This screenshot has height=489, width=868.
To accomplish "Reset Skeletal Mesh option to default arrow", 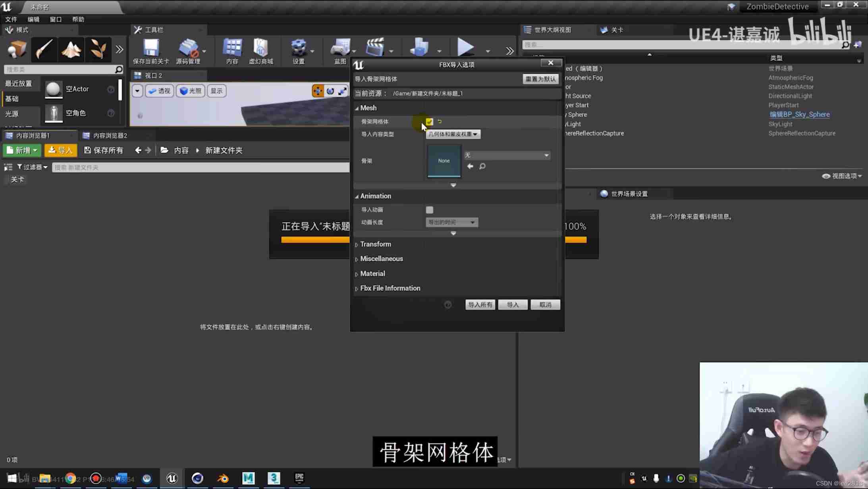I will pyautogui.click(x=440, y=121).
